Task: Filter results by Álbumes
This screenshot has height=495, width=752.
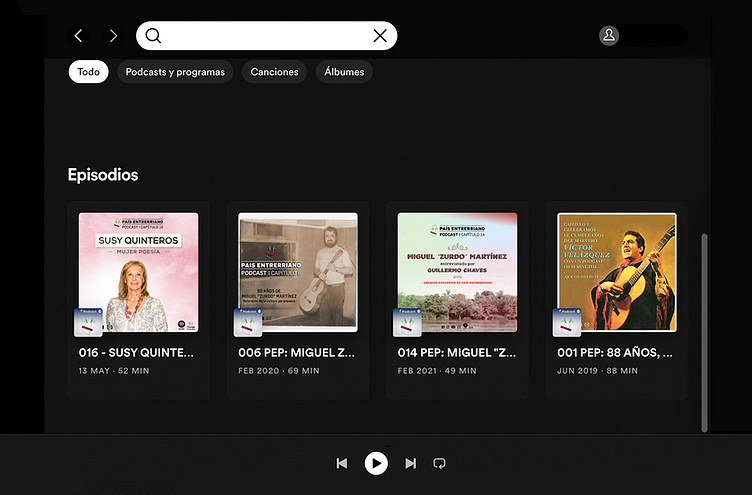Action: (x=345, y=72)
